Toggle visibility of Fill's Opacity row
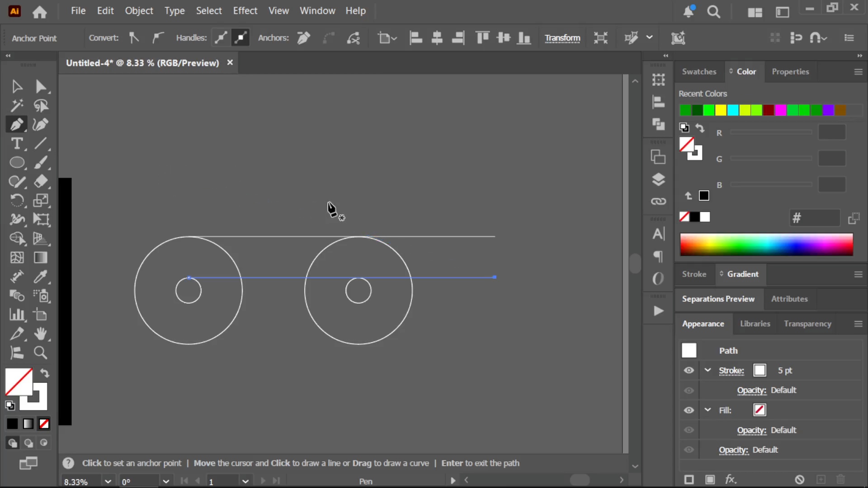 [689, 430]
